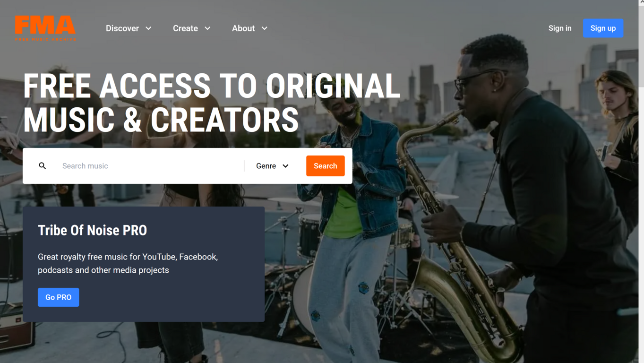
Task: Click the Sign in link
Action: (560, 28)
